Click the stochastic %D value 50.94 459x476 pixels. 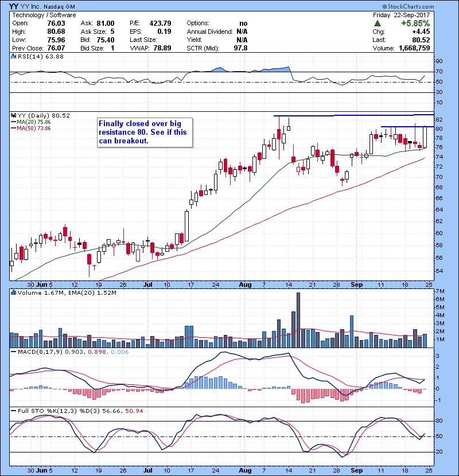point(134,411)
